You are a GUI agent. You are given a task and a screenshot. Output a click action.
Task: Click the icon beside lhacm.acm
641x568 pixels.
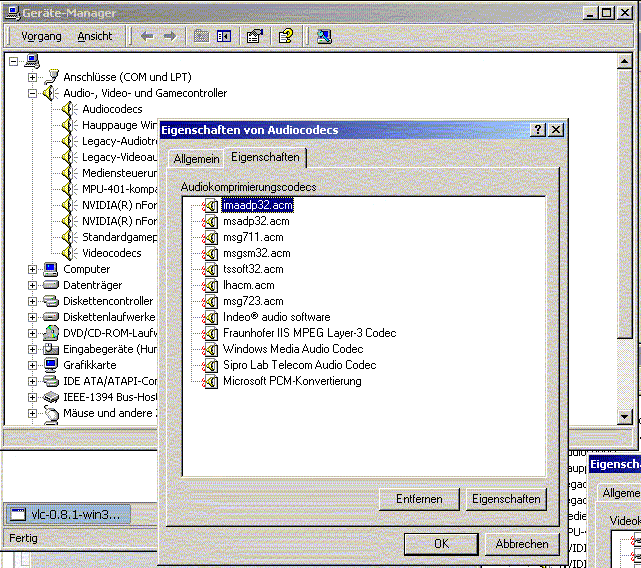click(x=210, y=285)
